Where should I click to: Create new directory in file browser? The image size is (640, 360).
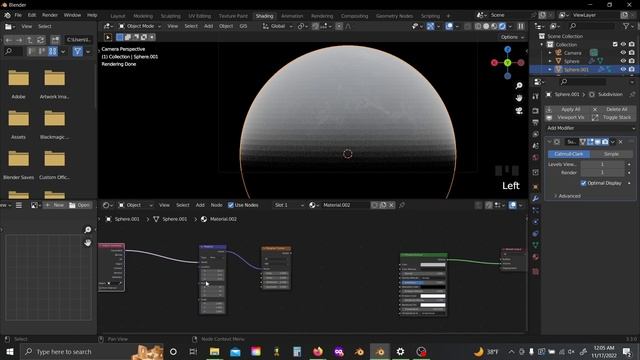(55, 40)
